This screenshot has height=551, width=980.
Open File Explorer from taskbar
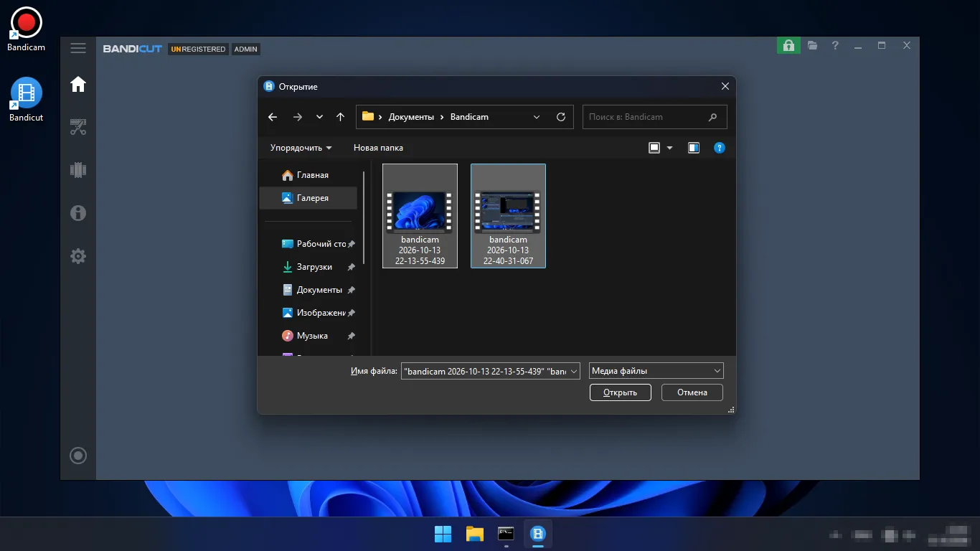475,534
